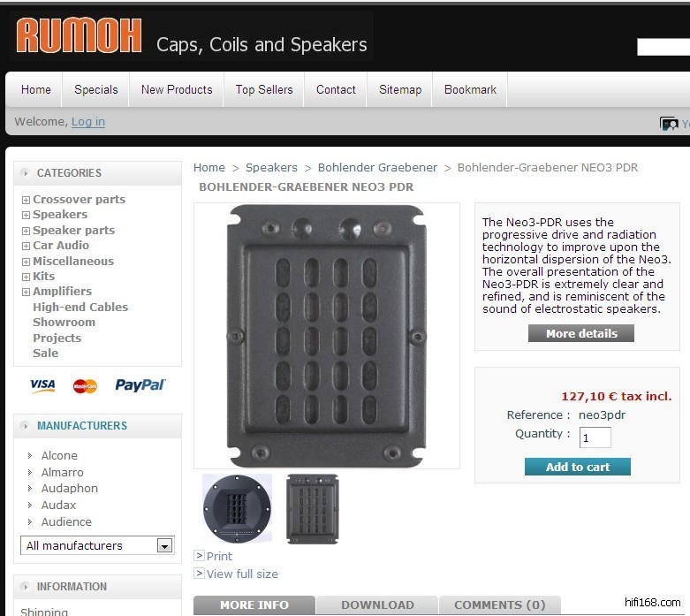
Task: Click the Add to cart button
Action: pyautogui.click(x=577, y=467)
